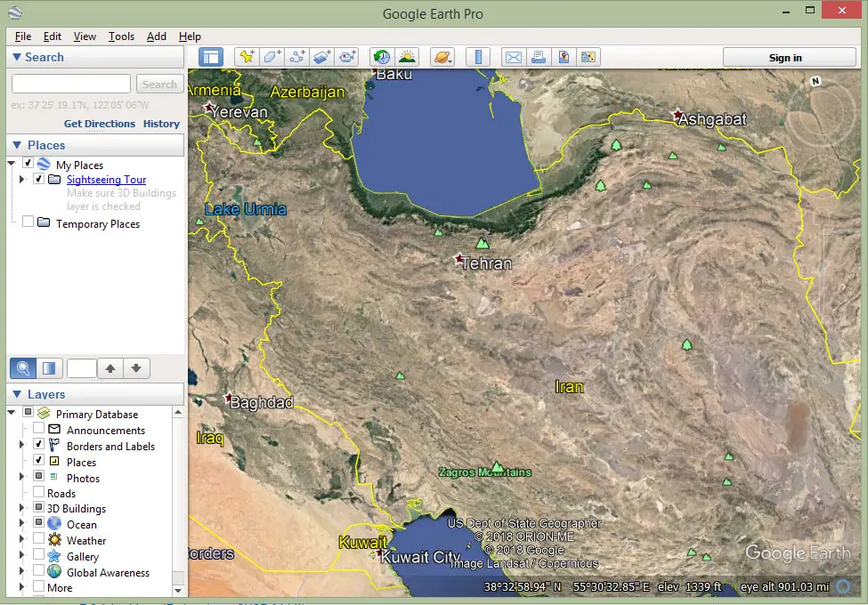
Task: Click inside the search input field
Action: 70,84
